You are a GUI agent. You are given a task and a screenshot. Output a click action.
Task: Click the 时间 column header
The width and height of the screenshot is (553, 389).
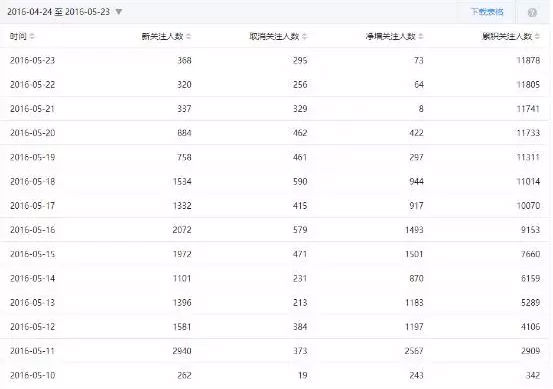coord(18,36)
